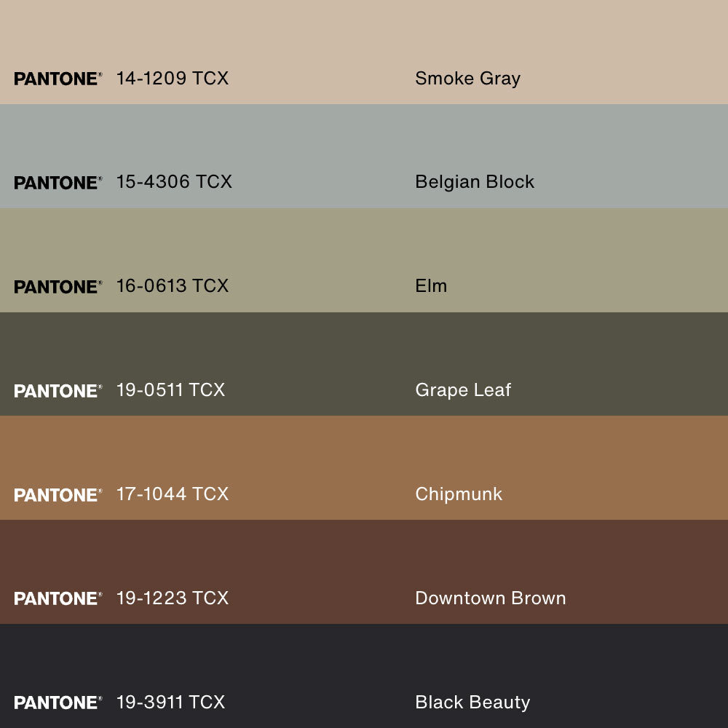Click the Pantone logo beside 19-1223 TCX
The image size is (728, 728).
tap(58, 598)
